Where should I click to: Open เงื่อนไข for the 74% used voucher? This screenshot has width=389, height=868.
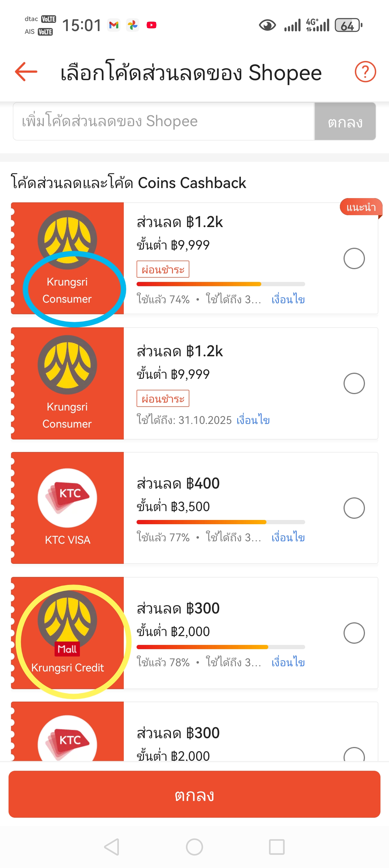pos(288,299)
